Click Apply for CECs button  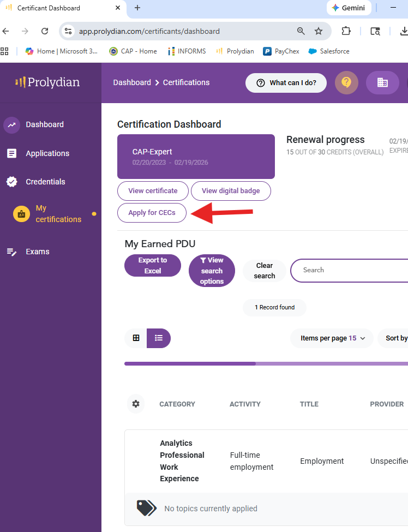click(x=152, y=213)
